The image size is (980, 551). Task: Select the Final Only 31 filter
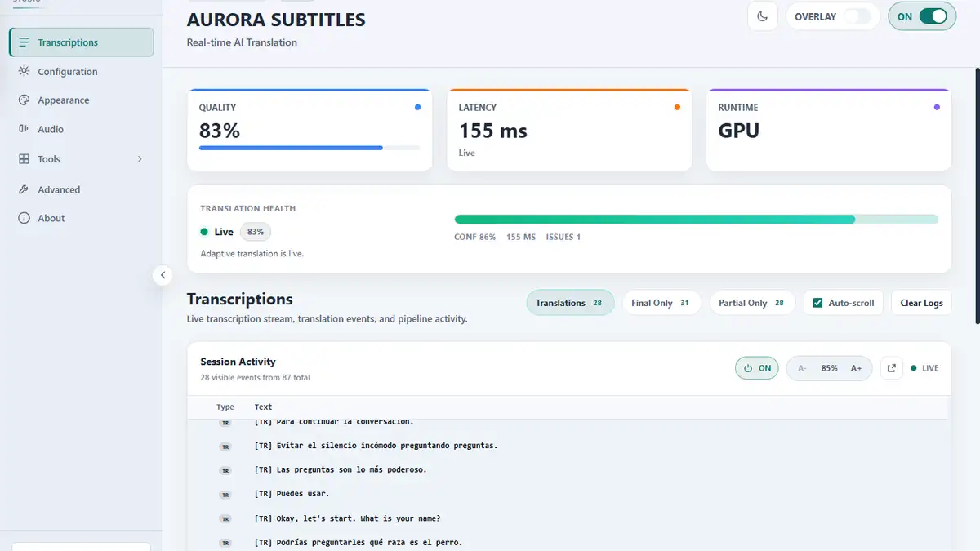(661, 303)
